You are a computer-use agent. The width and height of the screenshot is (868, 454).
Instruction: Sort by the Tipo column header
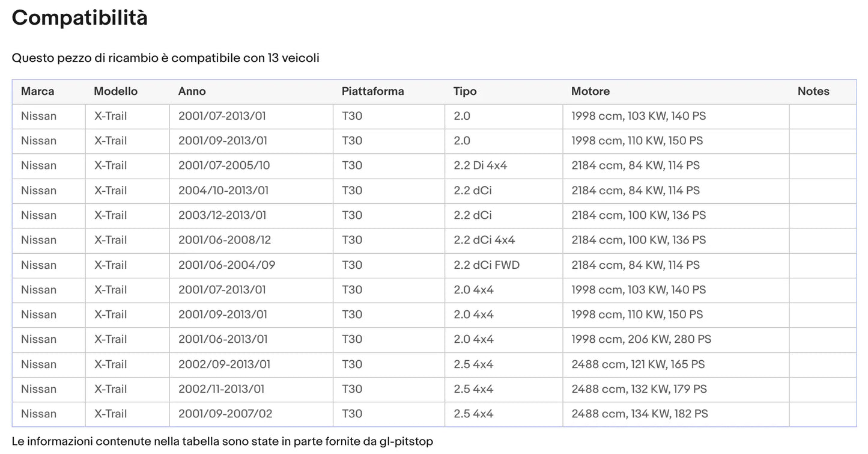(465, 91)
